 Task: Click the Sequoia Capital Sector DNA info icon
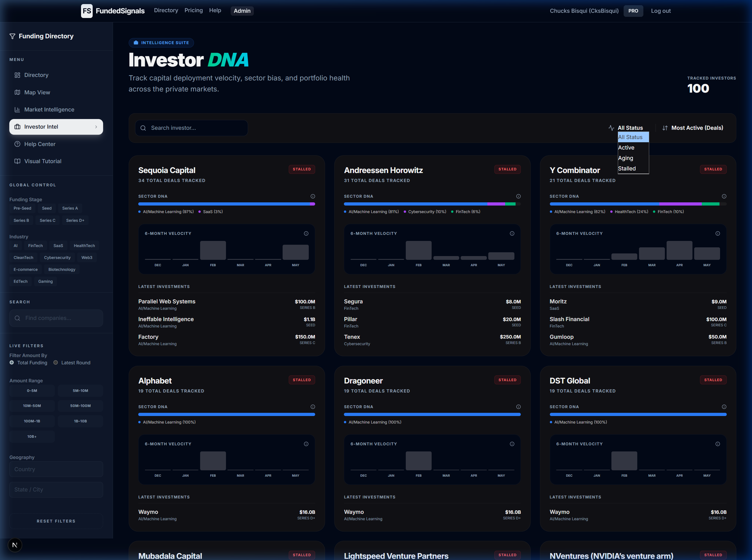[x=313, y=196]
